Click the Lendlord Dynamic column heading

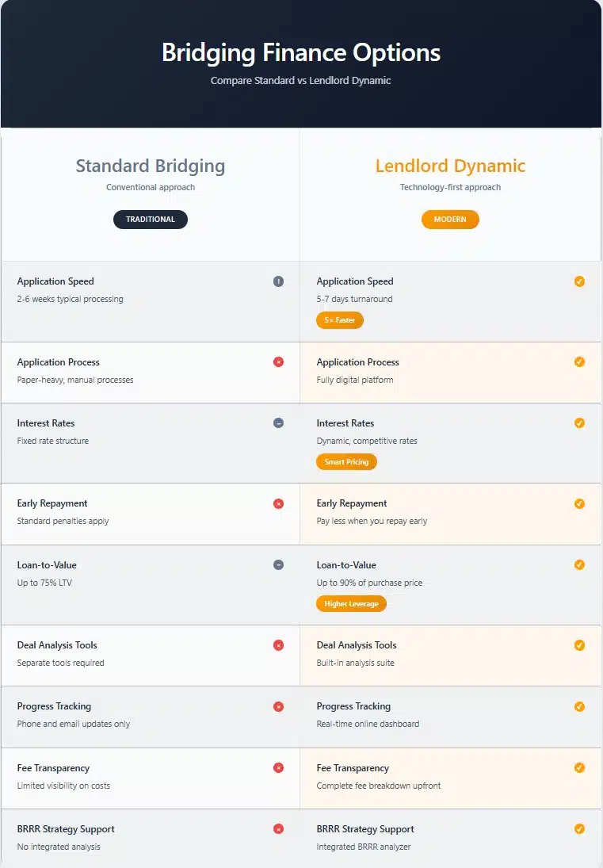pos(450,166)
